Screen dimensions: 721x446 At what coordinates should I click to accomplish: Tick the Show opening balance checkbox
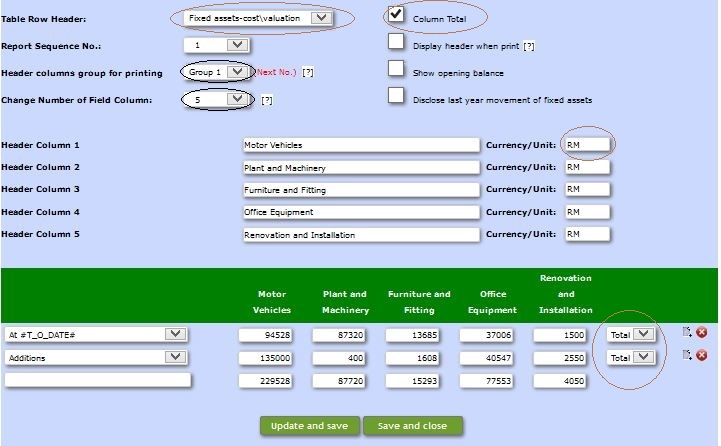click(x=396, y=68)
